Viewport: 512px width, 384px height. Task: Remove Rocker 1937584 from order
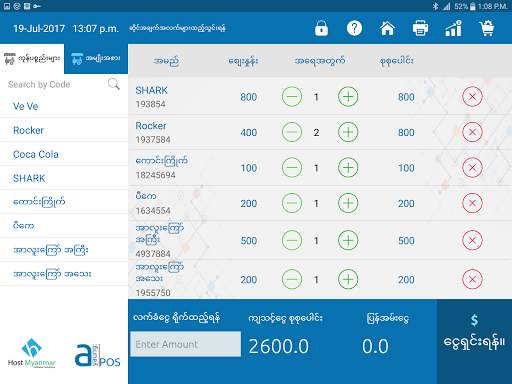(472, 132)
